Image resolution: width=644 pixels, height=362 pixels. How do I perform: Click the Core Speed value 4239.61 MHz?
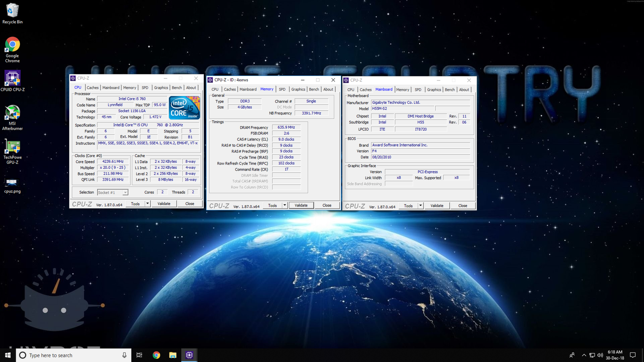click(x=113, y=162)
